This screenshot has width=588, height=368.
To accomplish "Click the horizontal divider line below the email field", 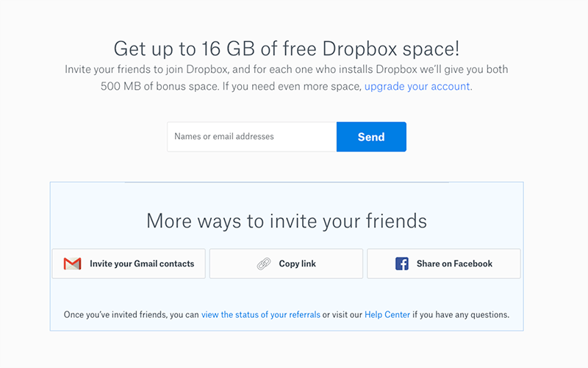I will tap(286, 182).
